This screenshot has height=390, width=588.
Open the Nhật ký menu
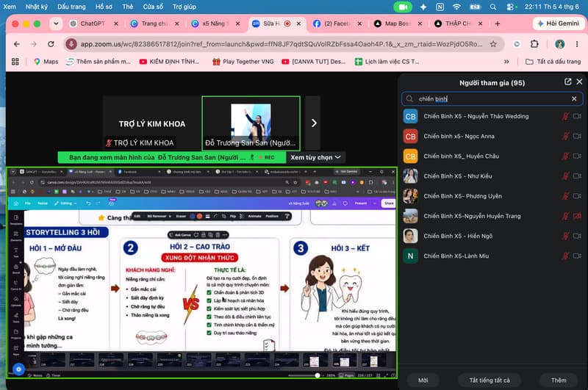point(36,7)
